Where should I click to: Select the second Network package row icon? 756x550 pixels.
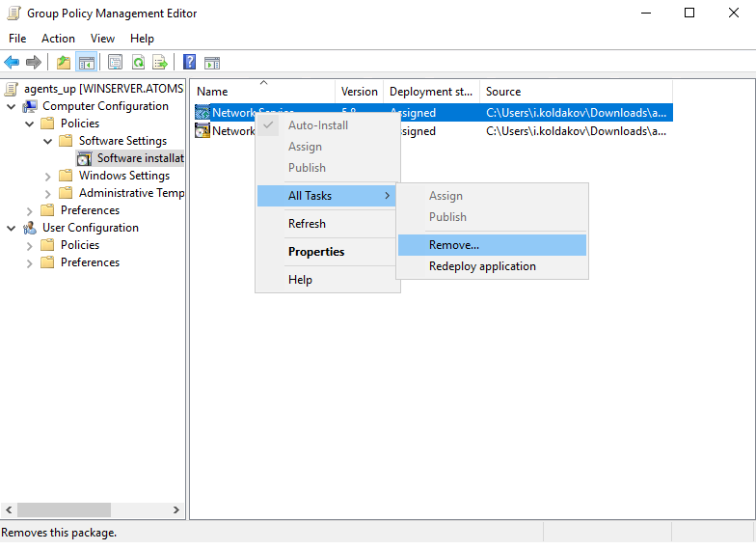pos(202,131)
